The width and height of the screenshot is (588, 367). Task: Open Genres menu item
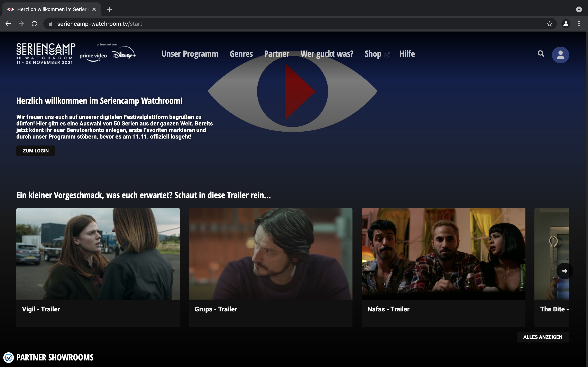click(x=241, y=54)
